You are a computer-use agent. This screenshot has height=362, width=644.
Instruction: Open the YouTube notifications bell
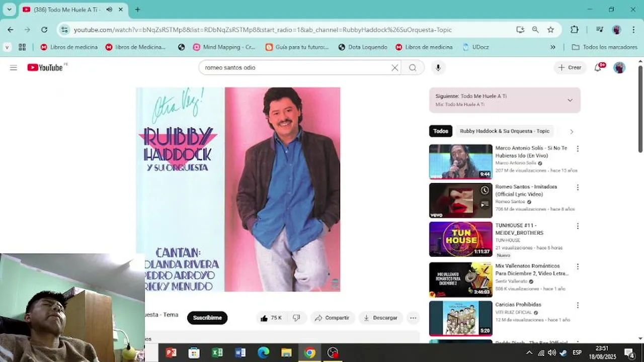pos(598,67)
